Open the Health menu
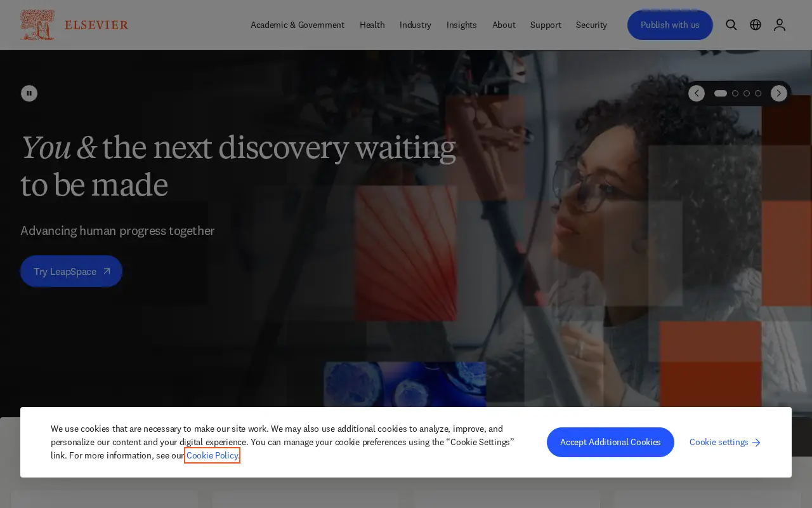Viewport: 812px width, 508px height. click(372, 25)
